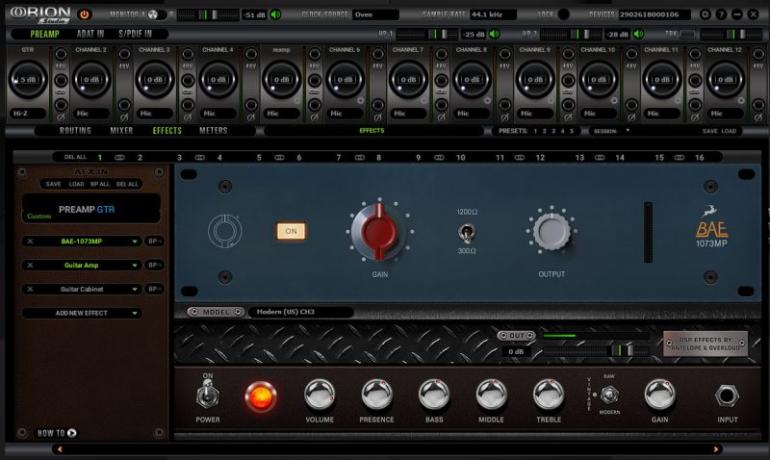The width and height of the screenshot is (770, 460).
Task: Click the stereo link icon between 1 and 2
Action: click(119, 158)
